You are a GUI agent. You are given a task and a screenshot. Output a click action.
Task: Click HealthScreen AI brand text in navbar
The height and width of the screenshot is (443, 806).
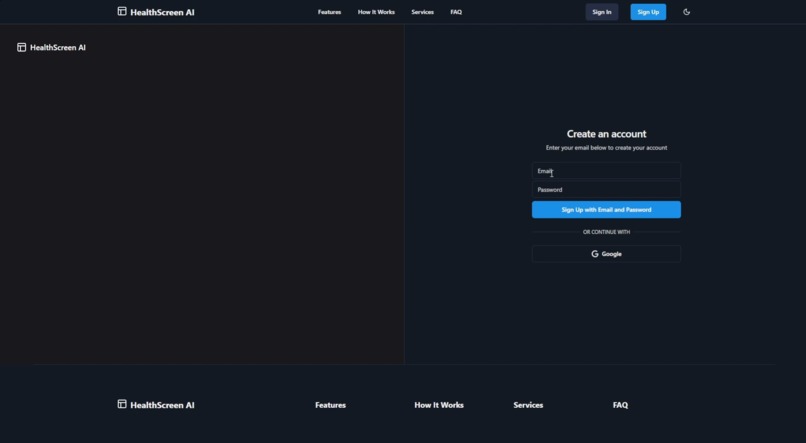pos(162,12)
